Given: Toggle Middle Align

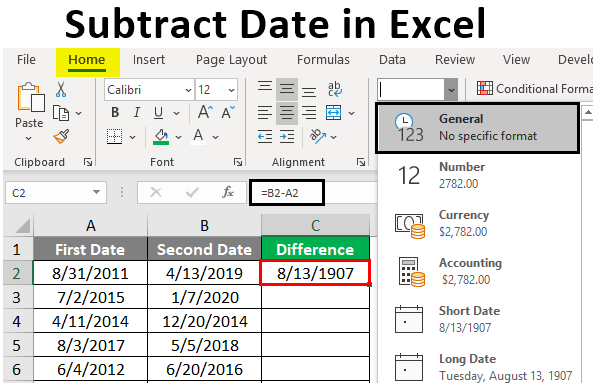Looking at the screenshot, I should click(x=287, y=89).
